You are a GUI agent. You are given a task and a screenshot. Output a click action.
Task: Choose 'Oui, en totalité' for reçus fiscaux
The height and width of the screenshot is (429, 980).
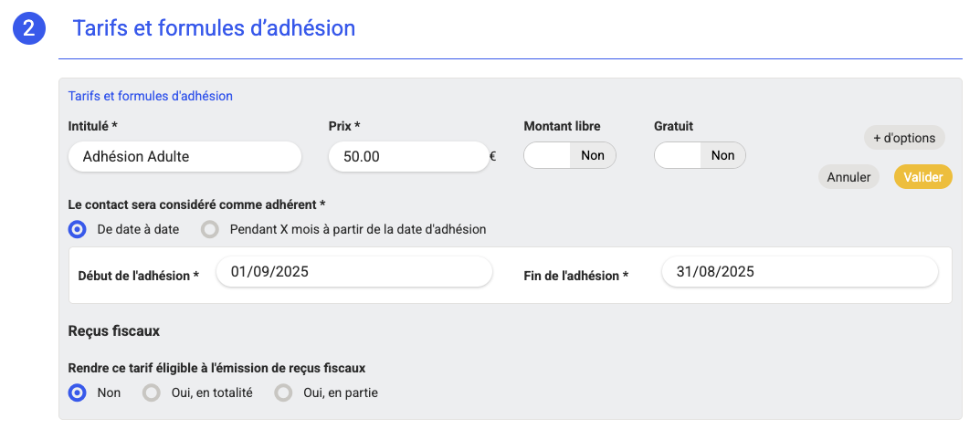152,392
